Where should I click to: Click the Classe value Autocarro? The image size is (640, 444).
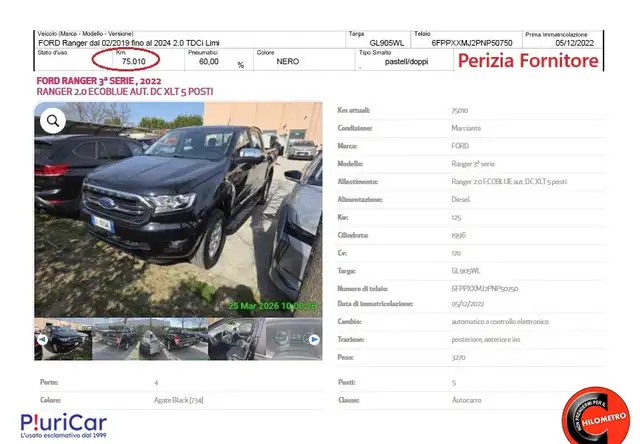coord(467,400)
